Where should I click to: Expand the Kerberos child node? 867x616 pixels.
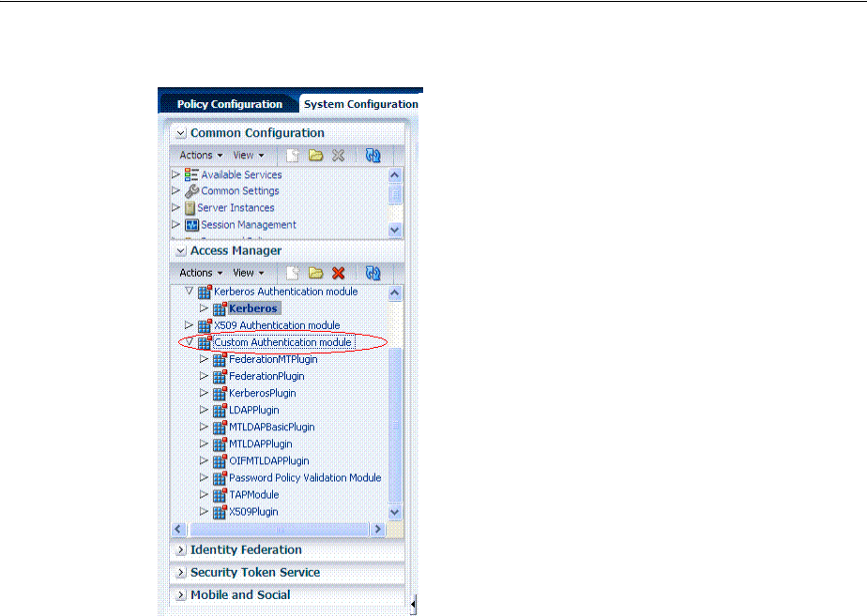204,308
